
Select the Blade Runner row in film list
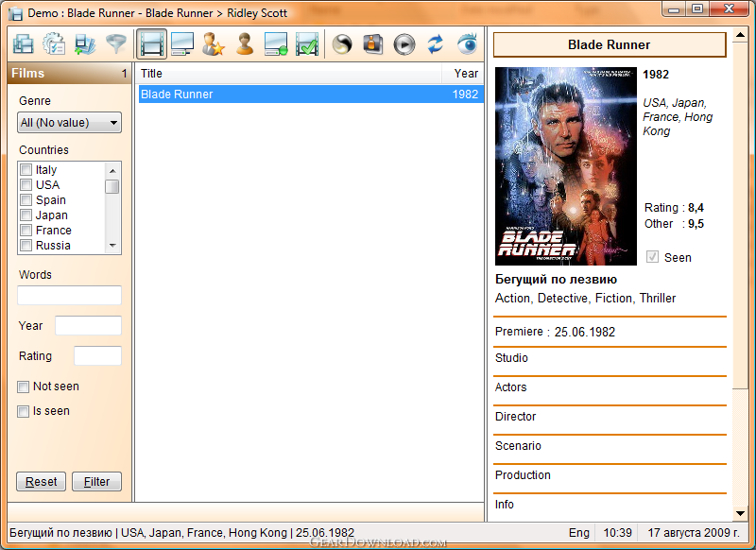point(311,94)
